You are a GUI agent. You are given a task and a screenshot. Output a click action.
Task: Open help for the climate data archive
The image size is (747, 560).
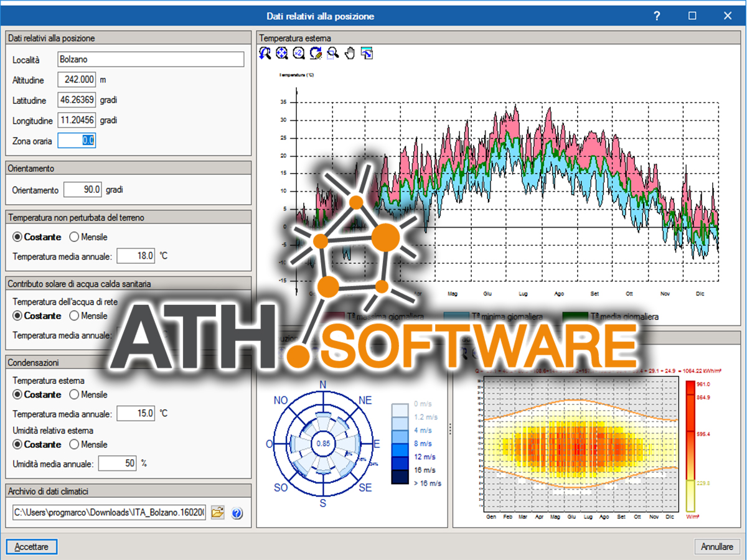237,513
